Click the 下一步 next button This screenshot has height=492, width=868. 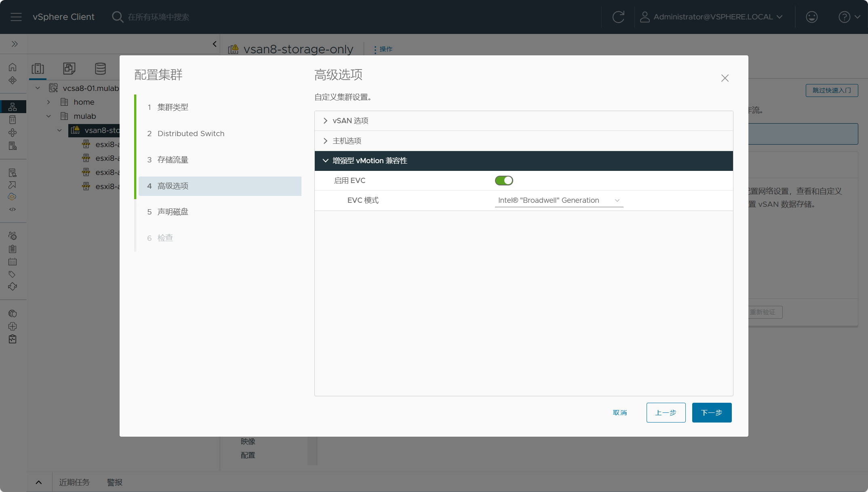(x=712, y=412)
